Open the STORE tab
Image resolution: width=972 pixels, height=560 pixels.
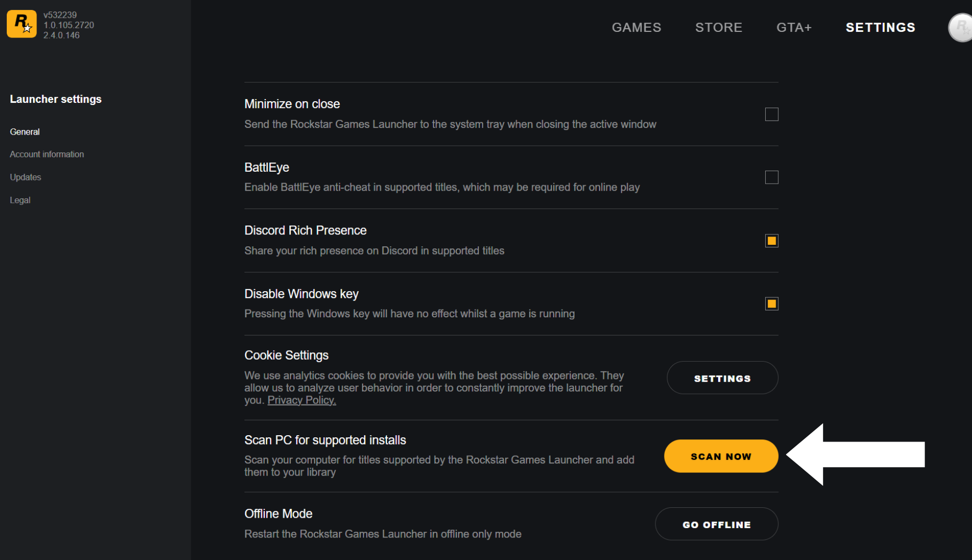click(x=718, y=28)
